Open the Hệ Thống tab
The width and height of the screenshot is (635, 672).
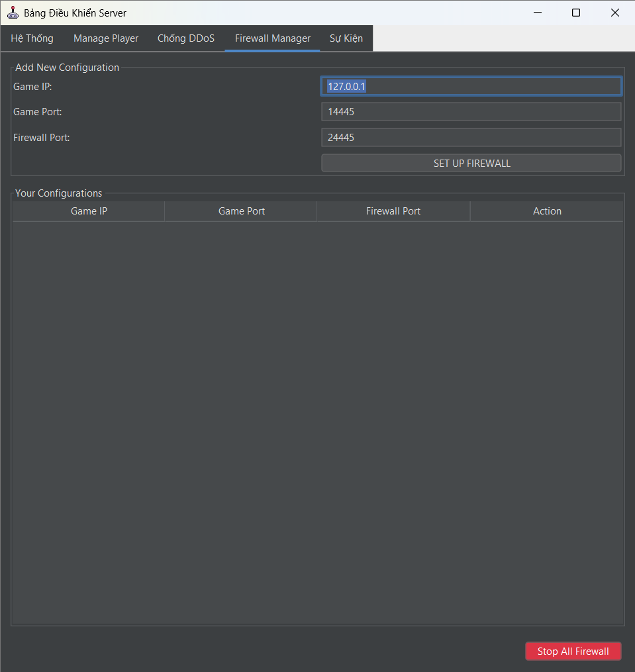[x=32, y=38]
